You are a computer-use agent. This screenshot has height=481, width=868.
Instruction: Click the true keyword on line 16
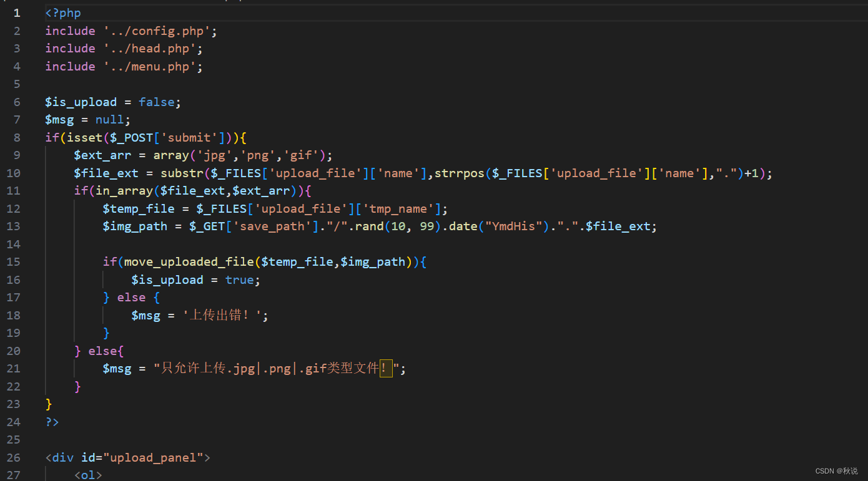(240, 279)
